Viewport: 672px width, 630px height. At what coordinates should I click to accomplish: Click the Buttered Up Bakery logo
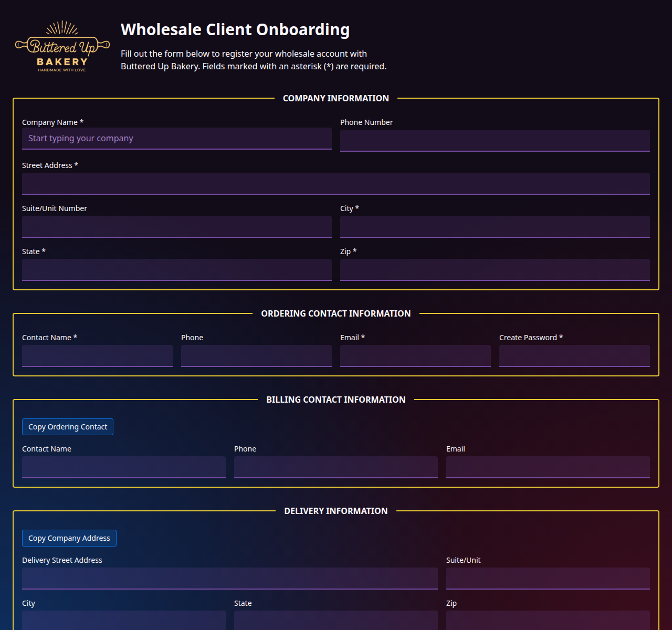click(x=62, y=46)
